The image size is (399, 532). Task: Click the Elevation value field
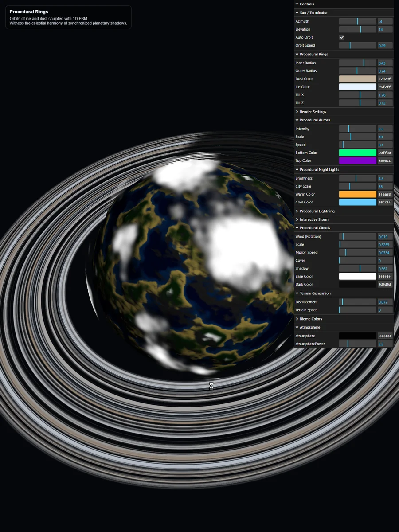(x=385, y=29)
